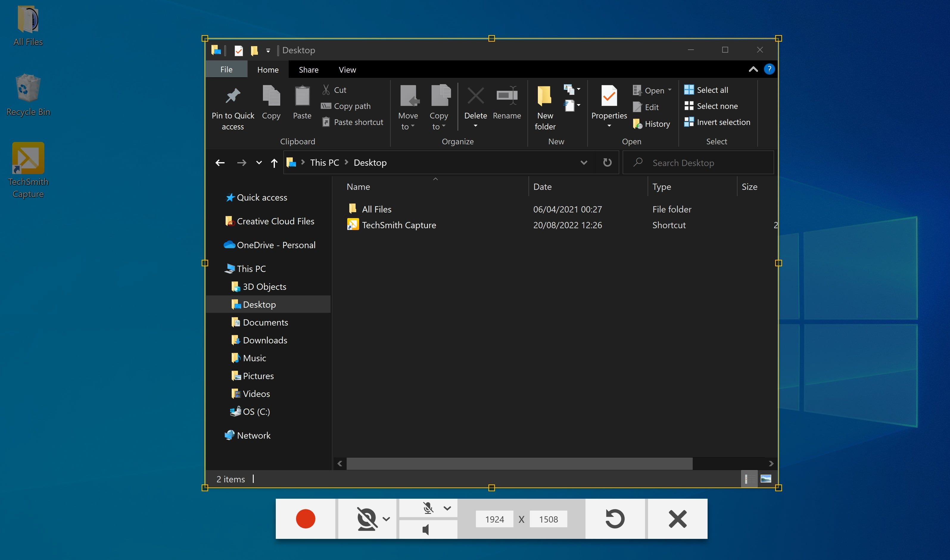The width and height of the screenshot is (950, 560).
Task: Toggle the webcam off icon
Action: click(366, 518)
